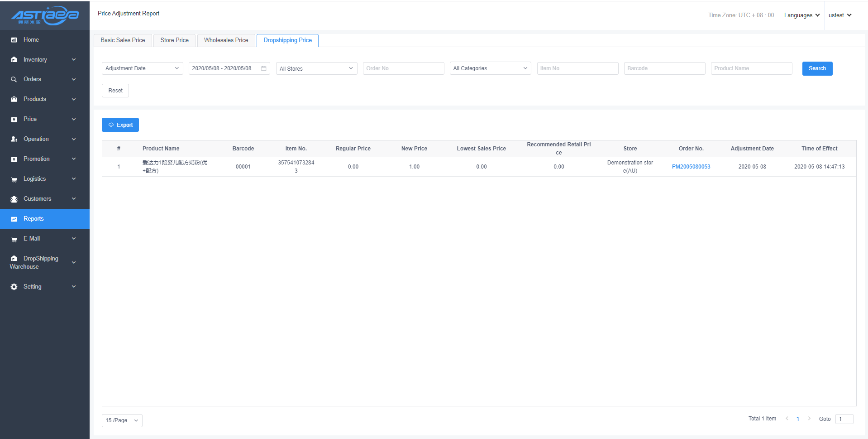Click the Customers people icon
The height and width of the screenshot is (439, 868).
tap(14, 199)
